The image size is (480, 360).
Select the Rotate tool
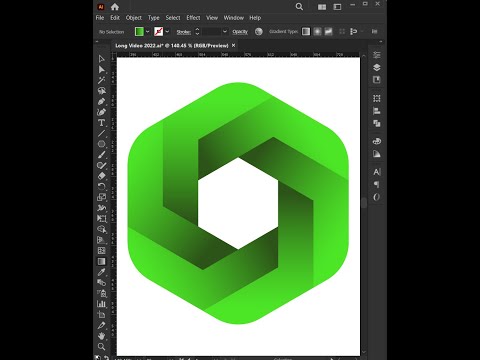click(x=102, y=187)
